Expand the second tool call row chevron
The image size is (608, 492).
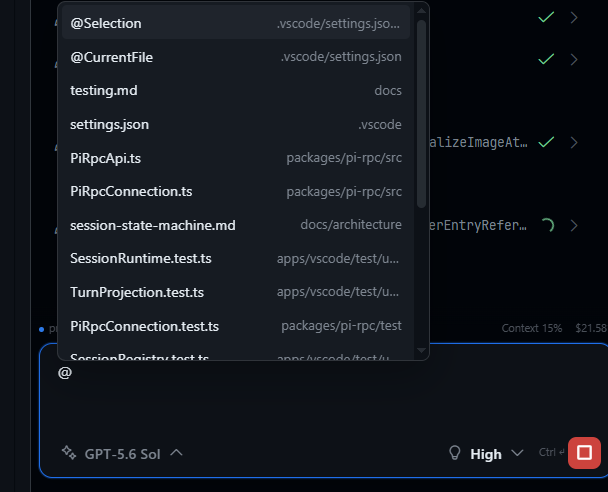(x=574, y=59)
